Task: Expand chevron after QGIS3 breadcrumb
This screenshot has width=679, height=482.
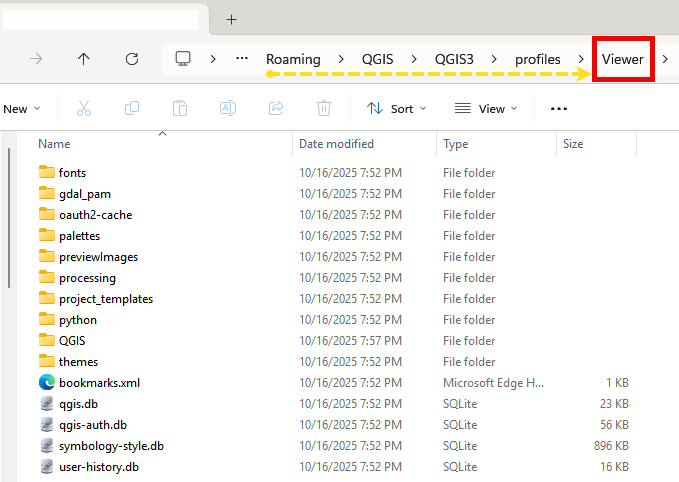Action: point(494,58)
